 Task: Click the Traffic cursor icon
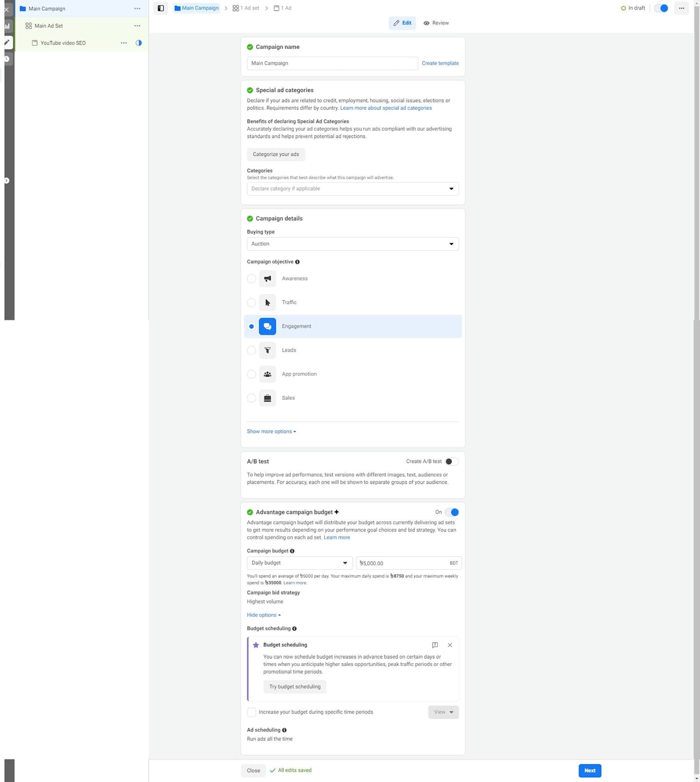point(267,302)
